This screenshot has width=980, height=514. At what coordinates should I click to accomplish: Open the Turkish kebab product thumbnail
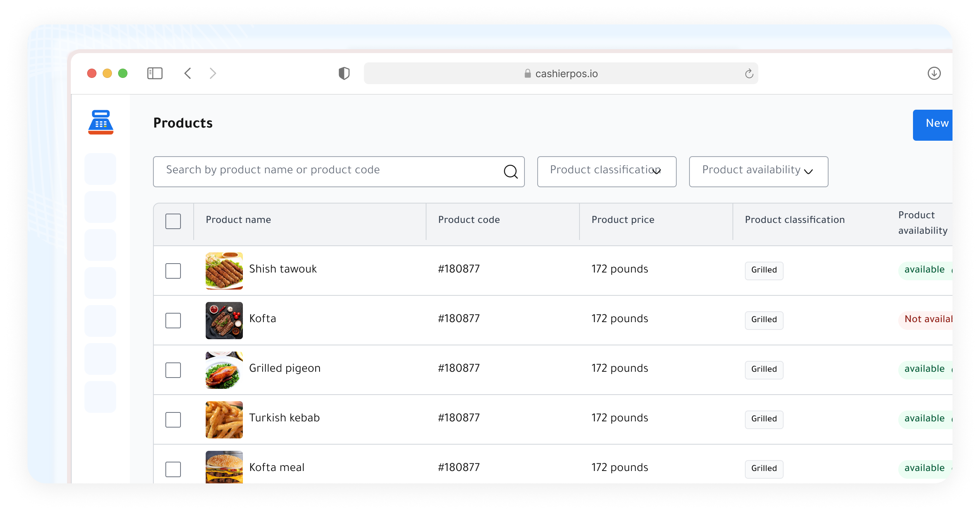224,420
